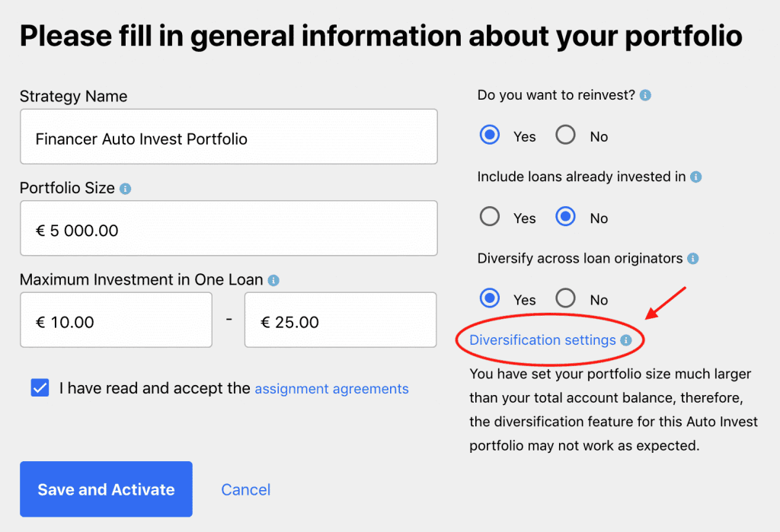Select Yes for reinvest option
780x532 pixels.
pos(490,136)
